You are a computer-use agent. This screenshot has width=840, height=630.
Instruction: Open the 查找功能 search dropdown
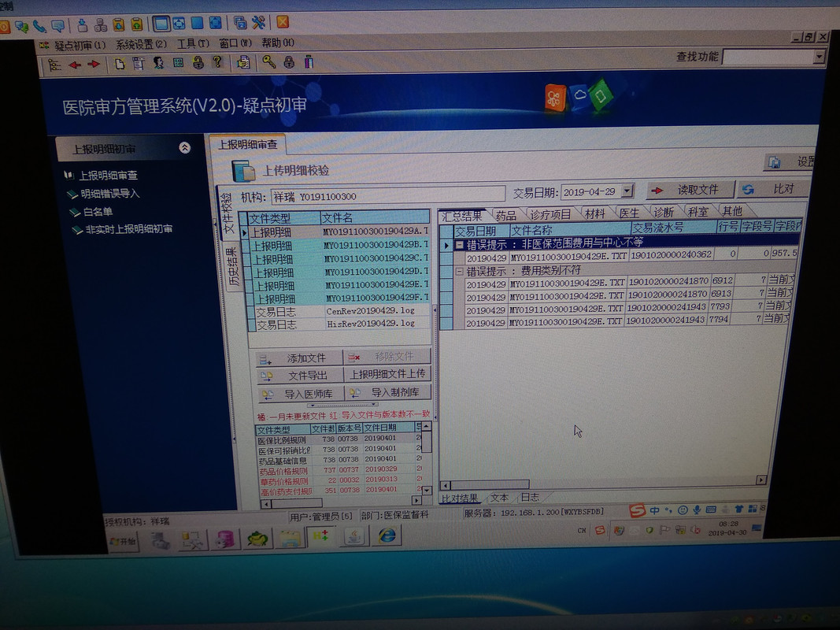818,56
